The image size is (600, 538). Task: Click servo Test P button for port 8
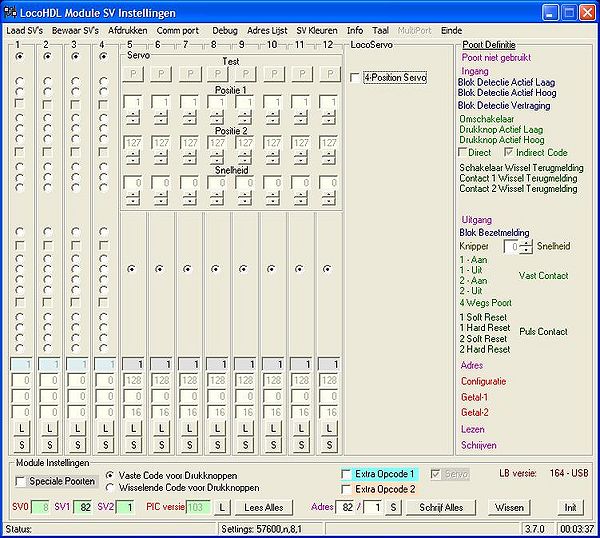217,74
